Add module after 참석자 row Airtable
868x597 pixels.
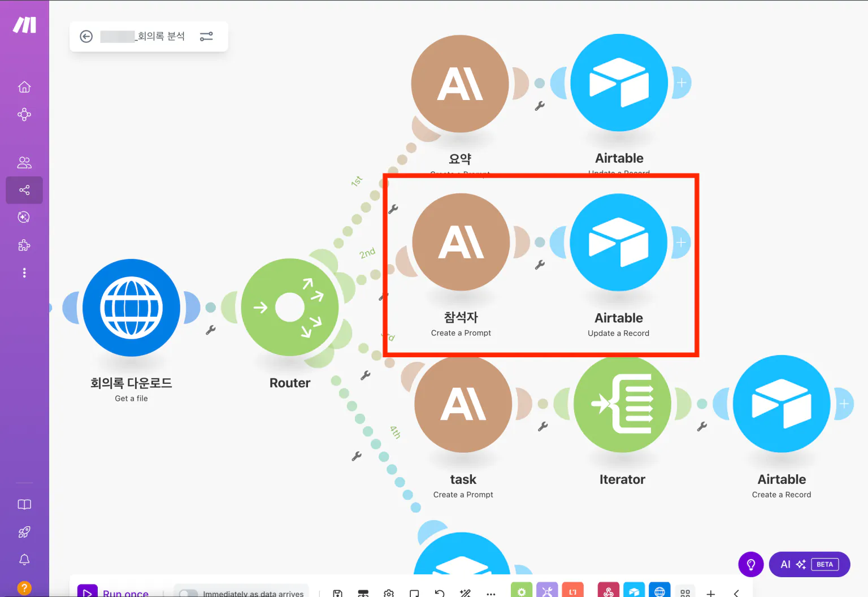[681, 242]
